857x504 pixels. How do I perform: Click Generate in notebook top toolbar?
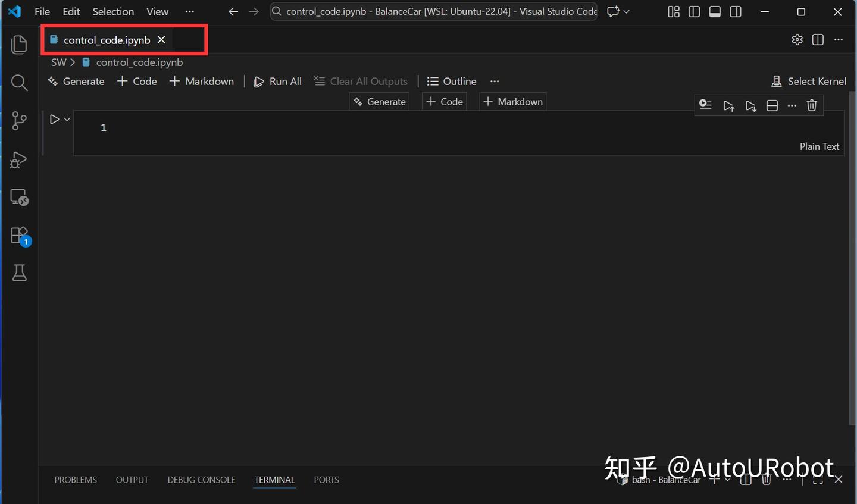pyautogui.click(x=76, y=82)
